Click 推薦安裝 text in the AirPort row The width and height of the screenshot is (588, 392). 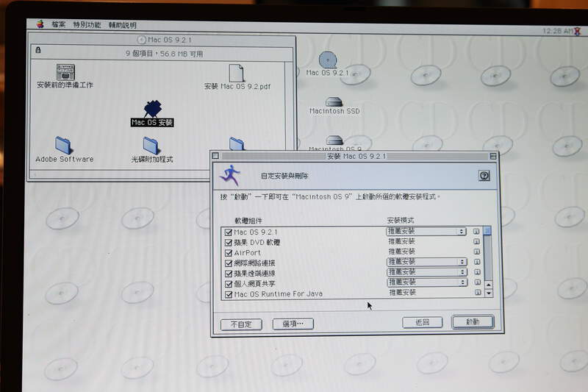401,252
